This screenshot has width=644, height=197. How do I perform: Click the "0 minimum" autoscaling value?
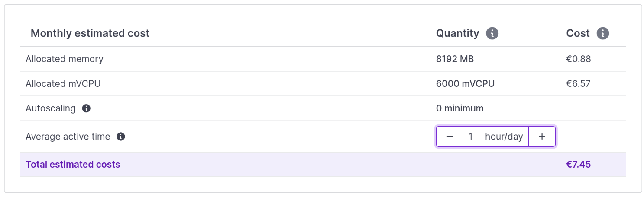pyautogui.click(x=460, y=108)
